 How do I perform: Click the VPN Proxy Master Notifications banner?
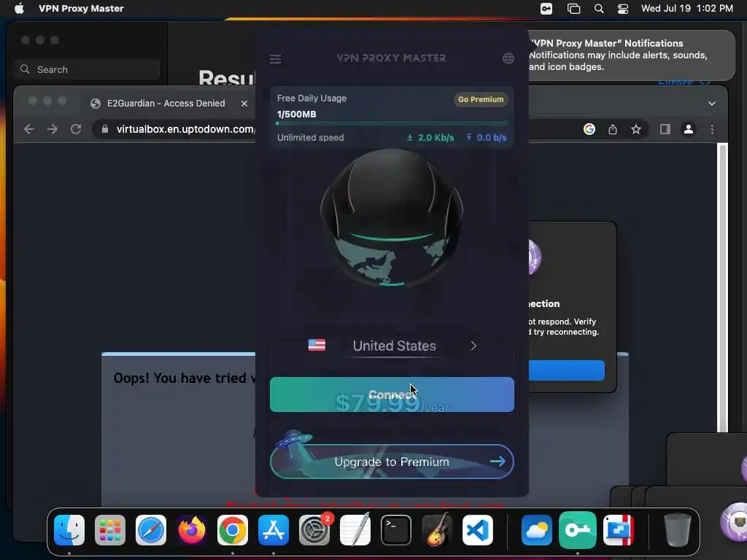[x=631, y=55]
